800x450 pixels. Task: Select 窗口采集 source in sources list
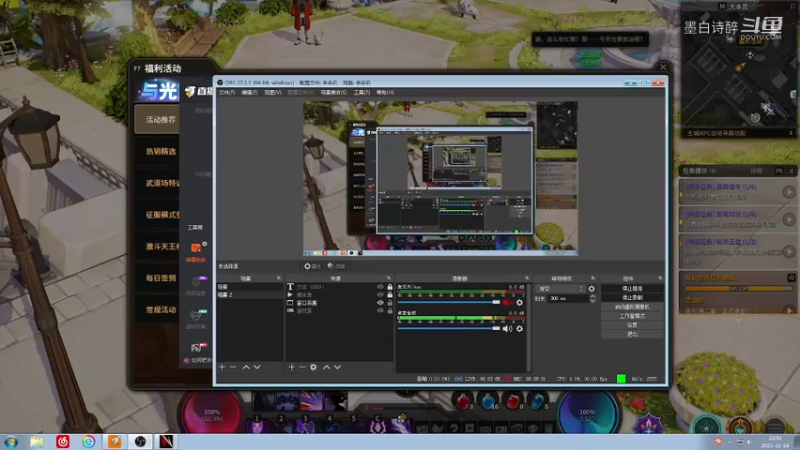307,303
